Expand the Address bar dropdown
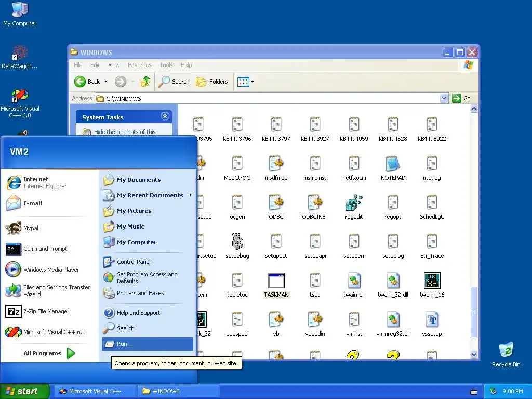This screenshot has height=399, width=532. [444, 98]
